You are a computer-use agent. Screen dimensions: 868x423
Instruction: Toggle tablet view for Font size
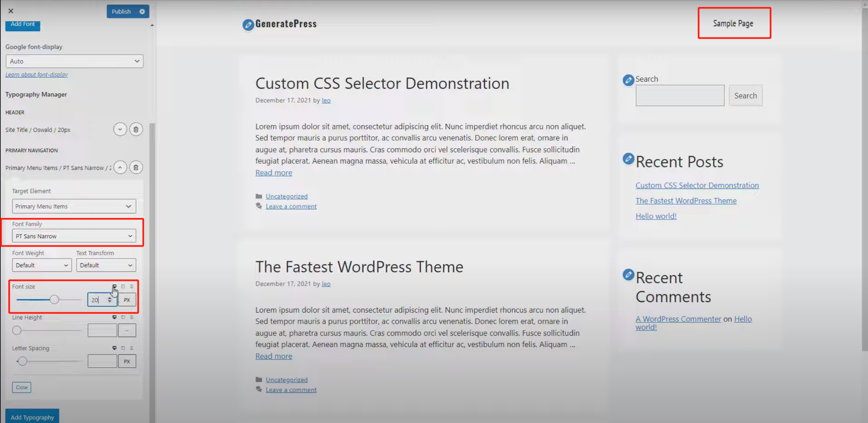[x=123, y=286]
